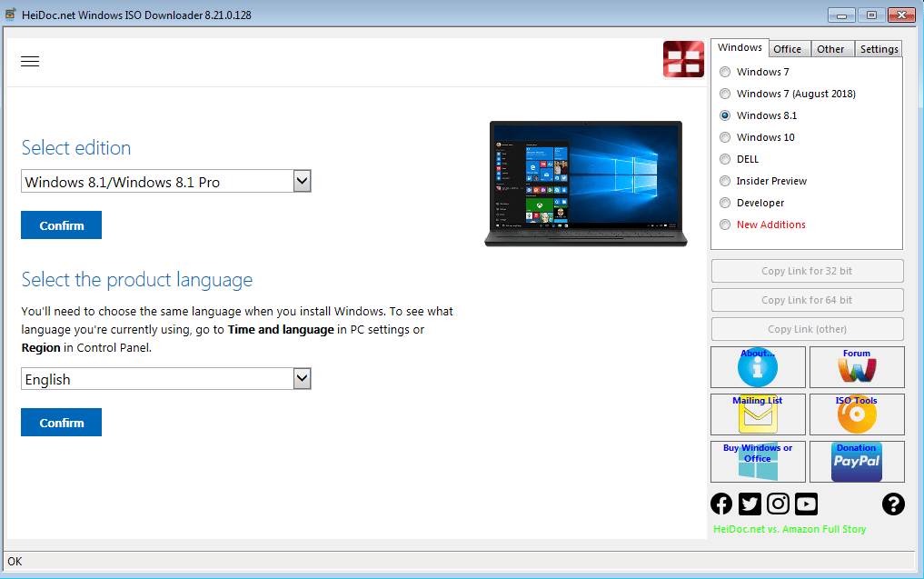Maximize the ISO Downloader window
This screenshot has height=579, width=924.
(x=871, y=15)
